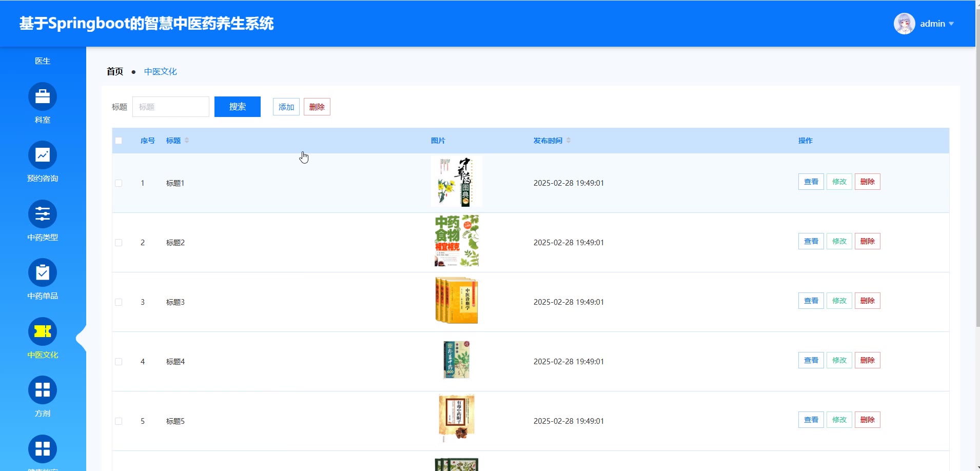Open the 预约咨询 chart icon
980x471 pixels.
(x=43, y=155)
